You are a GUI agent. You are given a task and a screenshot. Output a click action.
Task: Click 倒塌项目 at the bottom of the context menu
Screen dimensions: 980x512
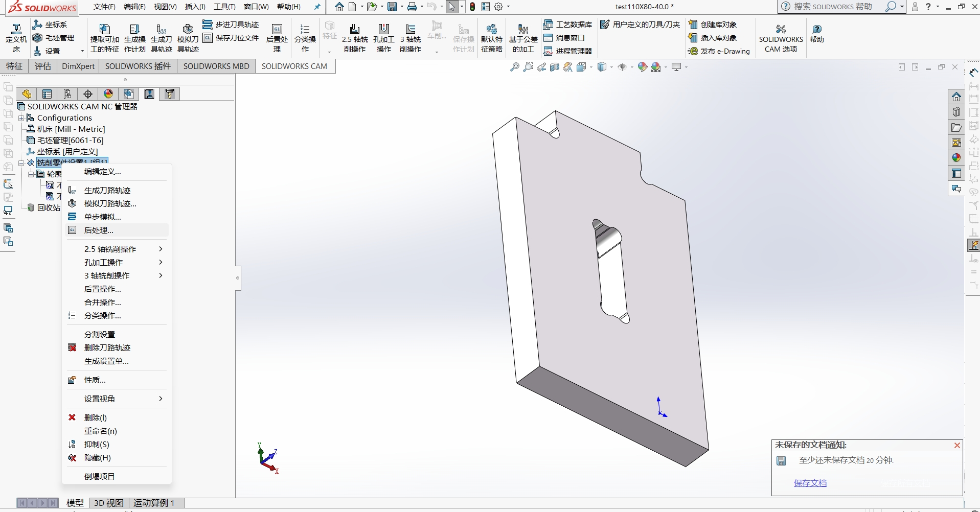pyautogui.click(x=100, y=477)
